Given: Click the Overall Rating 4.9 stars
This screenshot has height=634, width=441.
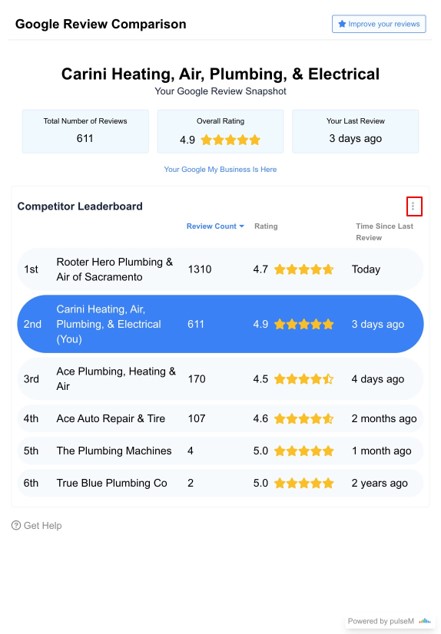Looking at the screenshot, I should click(x=230, y=140).
